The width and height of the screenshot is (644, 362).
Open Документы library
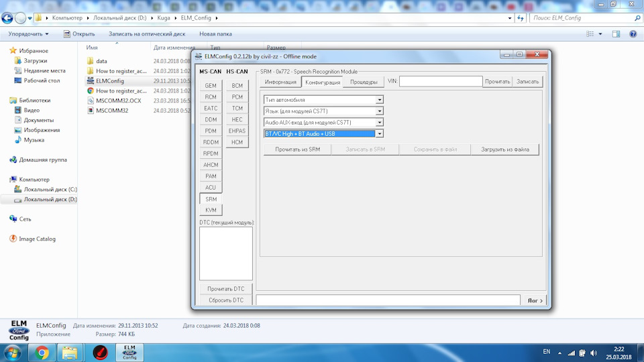39,120
